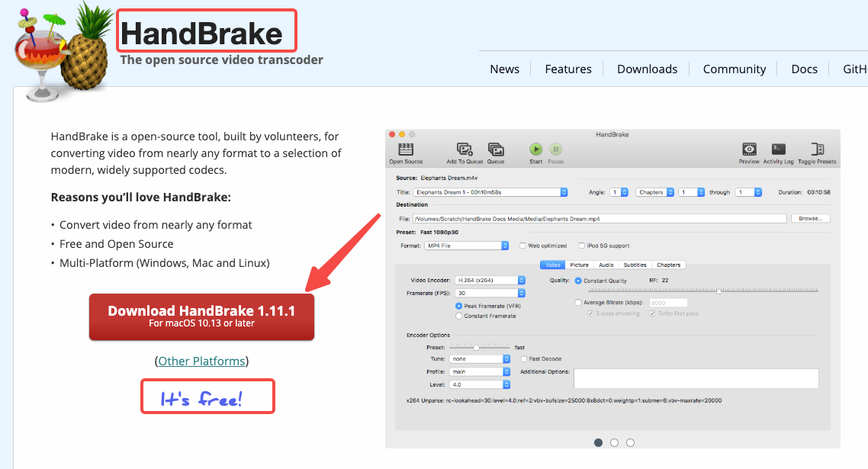Switch to the Video tab
Screen dimensions: 868x469
click(552, 265)
